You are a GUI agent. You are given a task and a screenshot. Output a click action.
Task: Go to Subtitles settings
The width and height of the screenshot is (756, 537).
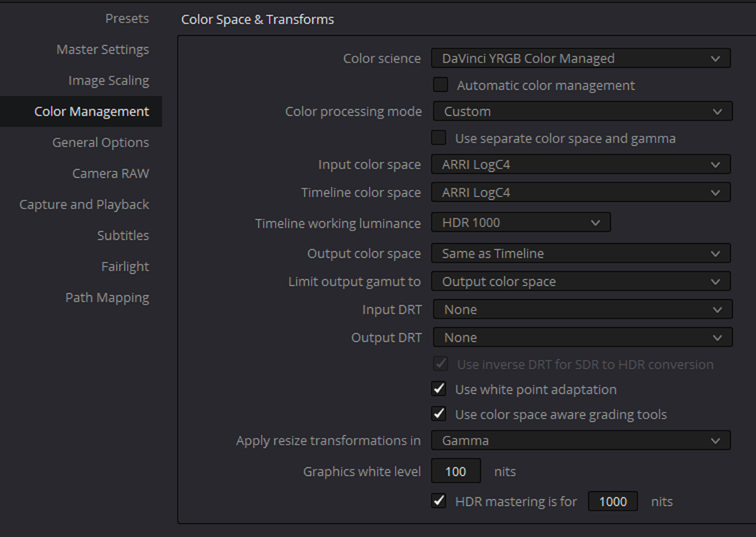click(x=123, y=235)
